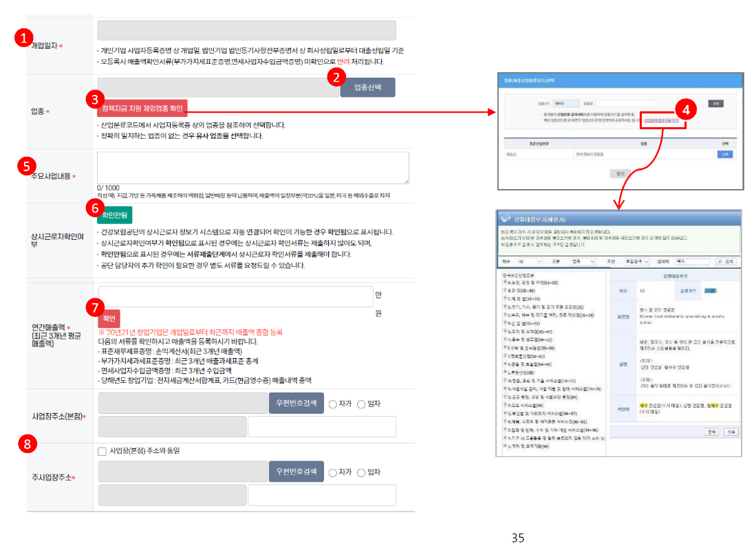The height and width of the screenshot is (550, 756).
Task: Click 선택 for industry code 56112
Action: [x=724, y=155]
